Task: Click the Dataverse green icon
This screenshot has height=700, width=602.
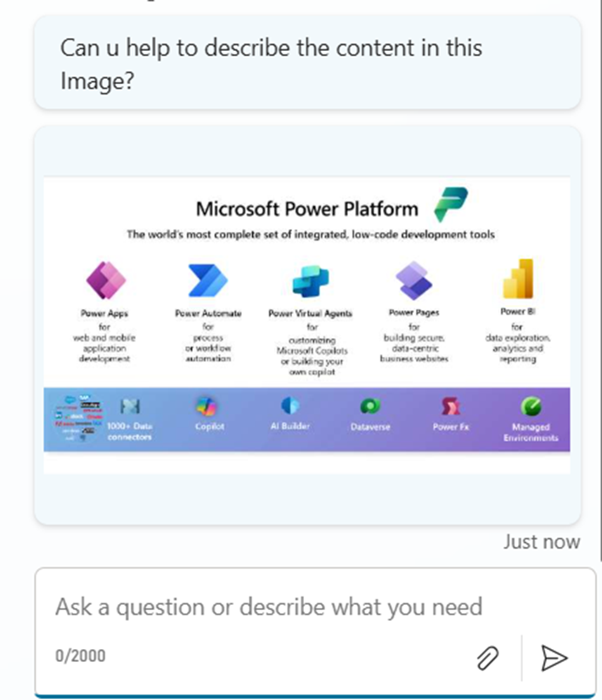Action: [x=370, y=406]
